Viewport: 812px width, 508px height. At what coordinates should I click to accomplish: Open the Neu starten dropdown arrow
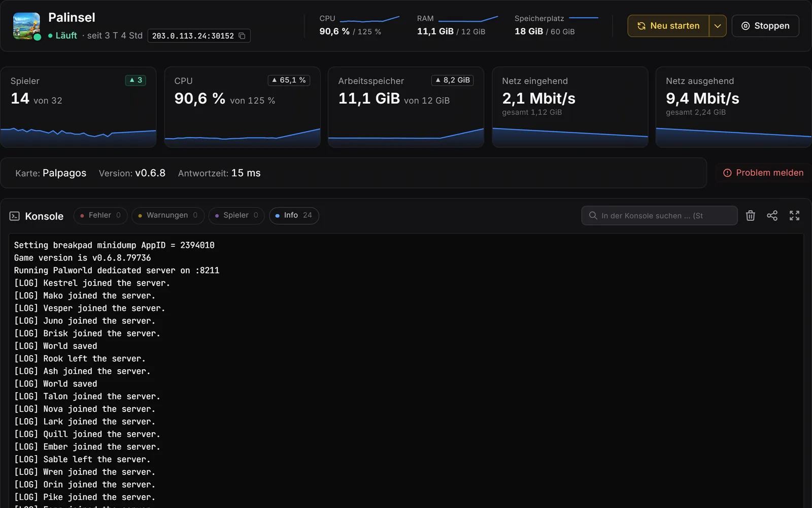718,26
